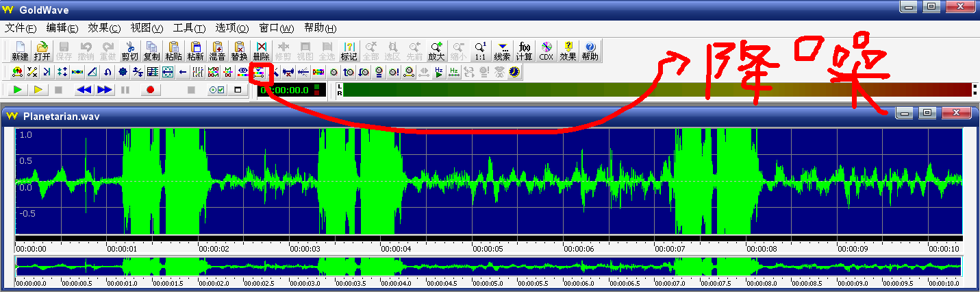Click the main waveform at 00:00:05
Screen dimensions: 980x292
(x=472, y=182)
